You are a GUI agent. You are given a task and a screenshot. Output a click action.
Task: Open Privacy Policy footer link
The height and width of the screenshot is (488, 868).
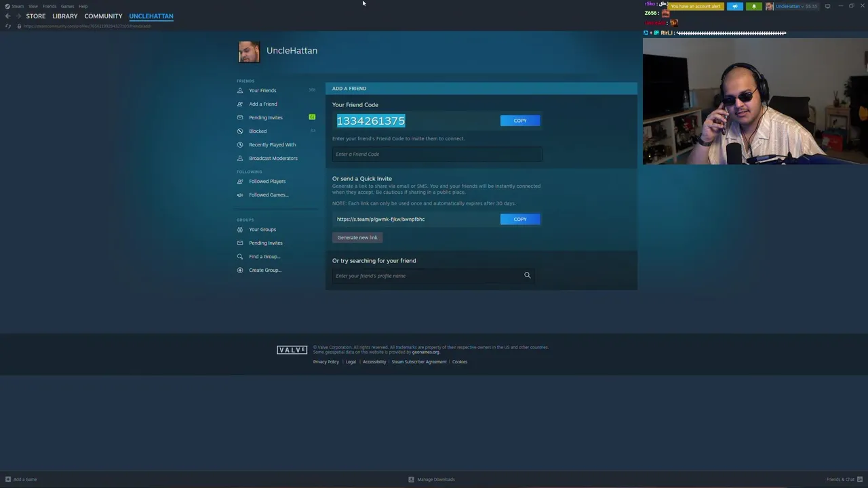[x=326, y=362]
